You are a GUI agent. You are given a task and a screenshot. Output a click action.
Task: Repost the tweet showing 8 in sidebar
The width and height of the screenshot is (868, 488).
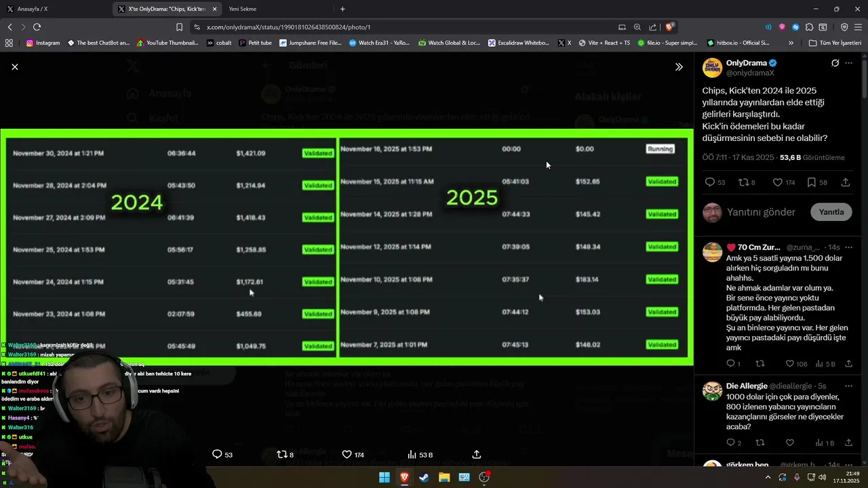click(x=747, y=182)
